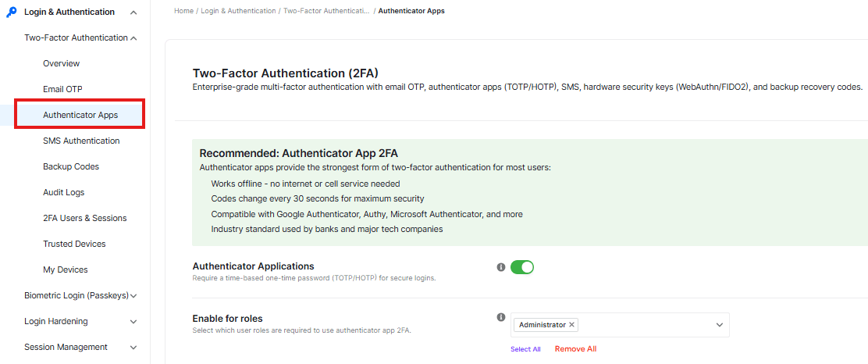Click the Remove All roles link
The height and width of the screenshot is (364, 868).
[x=575, y=349]
